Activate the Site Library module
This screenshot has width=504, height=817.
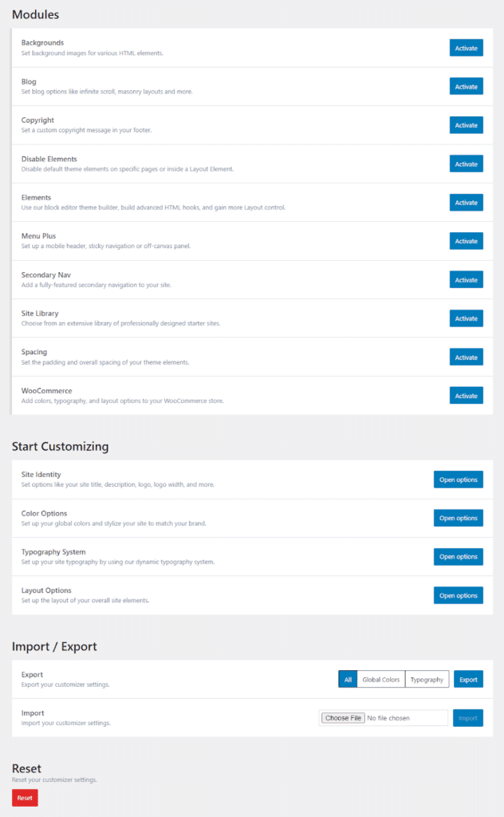point(466,318)
